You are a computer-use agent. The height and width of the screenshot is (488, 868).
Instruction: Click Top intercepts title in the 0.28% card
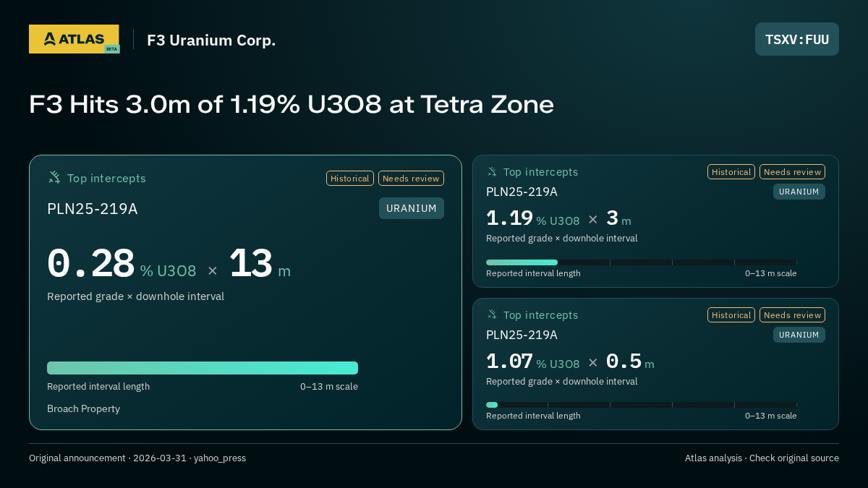tap(106, 179)
